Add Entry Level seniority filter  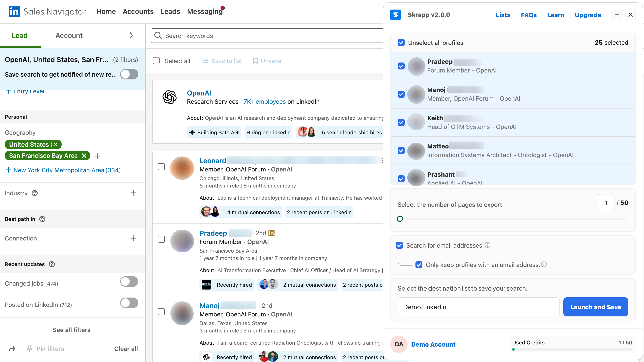pos(25,91)
